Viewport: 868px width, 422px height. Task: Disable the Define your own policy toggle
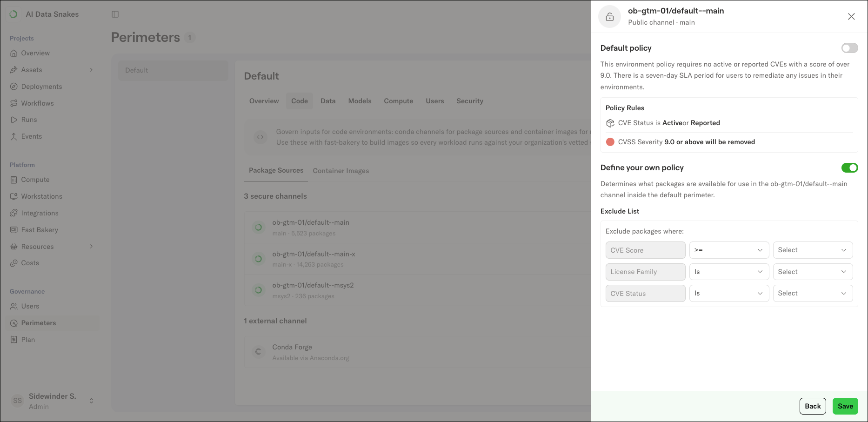tap(849, 167)
